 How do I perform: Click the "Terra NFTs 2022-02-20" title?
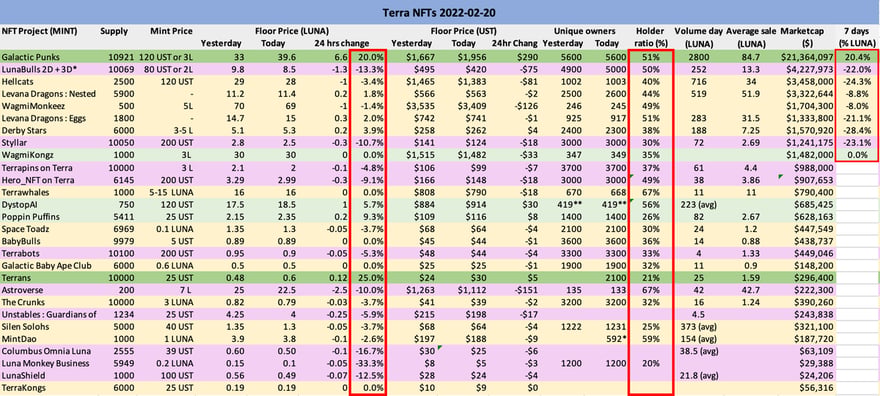(x=440, y=12)
